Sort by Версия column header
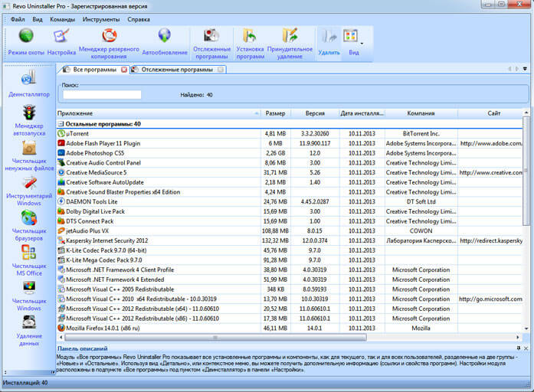 [x=315, y=113]
